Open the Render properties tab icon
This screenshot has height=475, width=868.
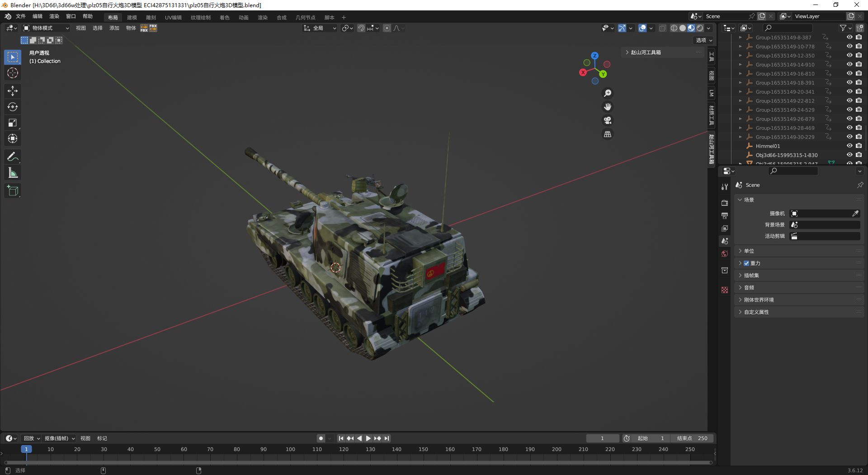tap(725, 203)
